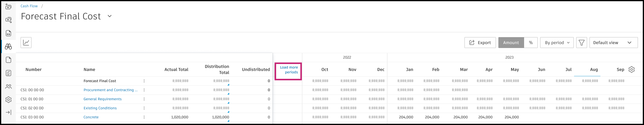
Task: Open table column settings gear
Action: pyautogui.click(x=631, y=69)
